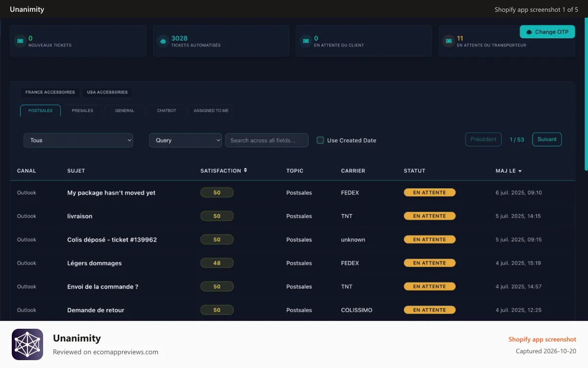
Task: Open ticket My package hasn't moved yet
Action: tap(111, 193)
